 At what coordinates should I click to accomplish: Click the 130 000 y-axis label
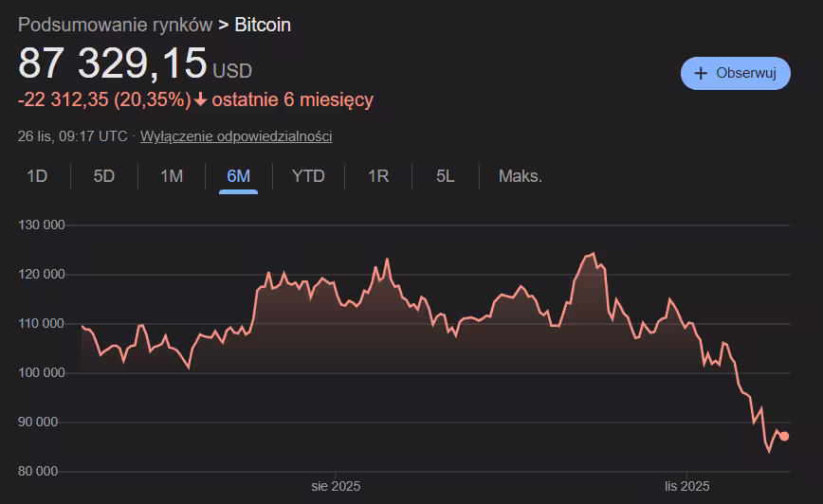click(x=41, y=225)
